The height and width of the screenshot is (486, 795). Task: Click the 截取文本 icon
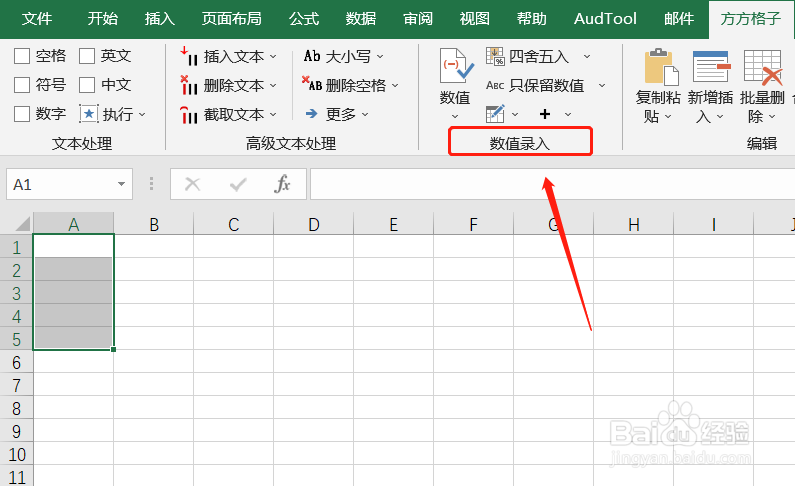pos(189,115)
